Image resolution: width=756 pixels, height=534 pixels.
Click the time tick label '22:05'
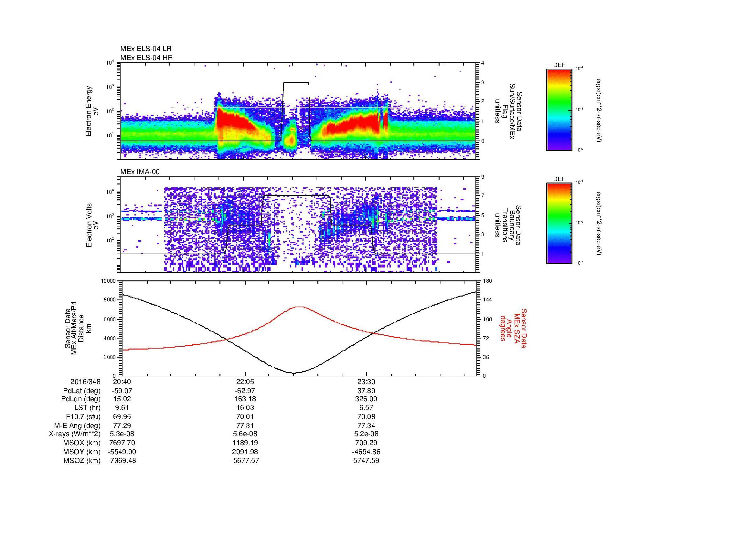[x=245, y=382]
